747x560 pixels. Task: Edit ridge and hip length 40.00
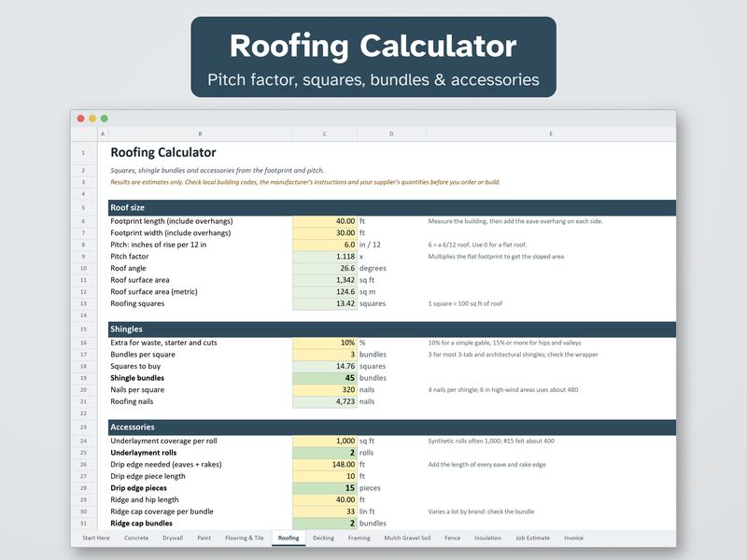pos(324,499)
